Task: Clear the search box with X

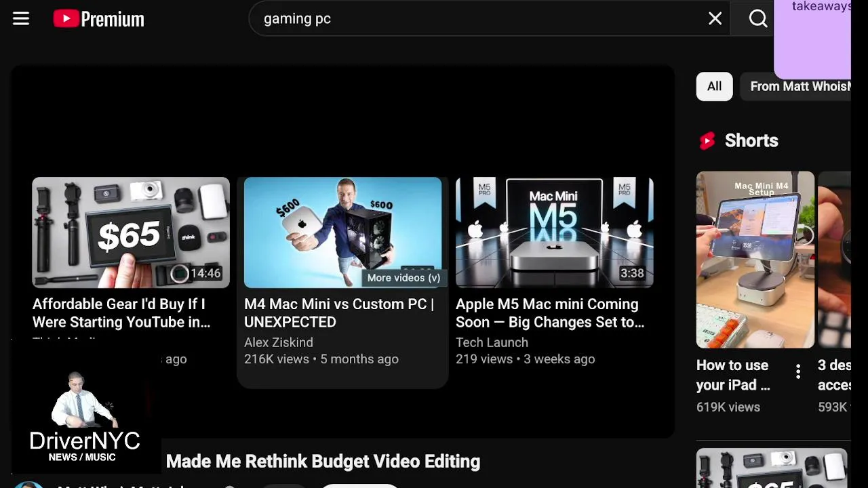Action: tap(715, 19)
